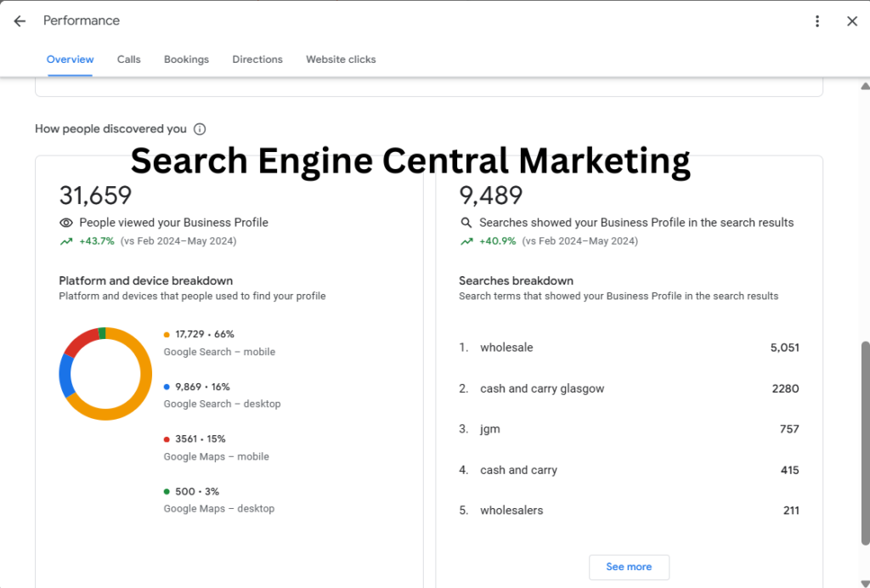Go back using the left arrow icon
The height and width of the screenshot is (588, 870).
coord(20,21)
